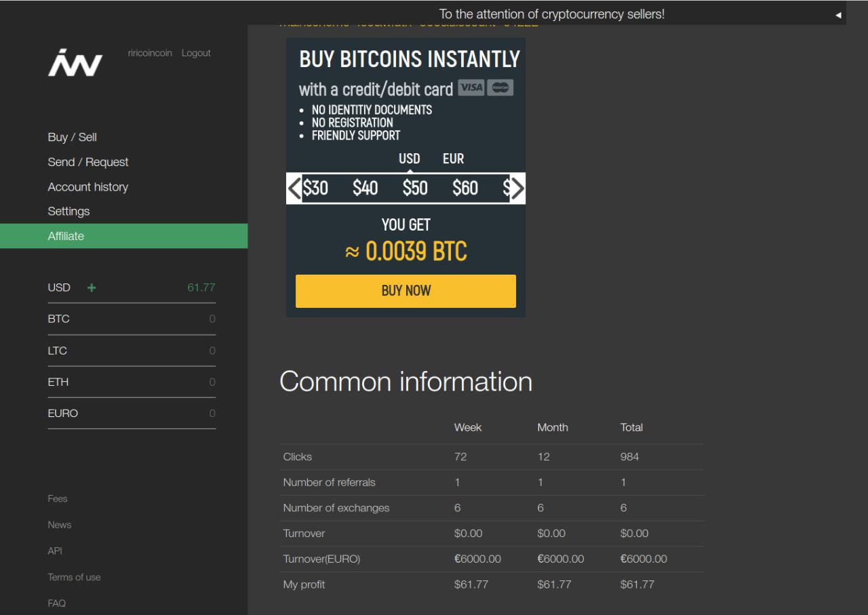Click the top notice about cryptocurrency sellers
Image resolution: width=868 pixels, height=615 pixels.
(x=552, y=14)
